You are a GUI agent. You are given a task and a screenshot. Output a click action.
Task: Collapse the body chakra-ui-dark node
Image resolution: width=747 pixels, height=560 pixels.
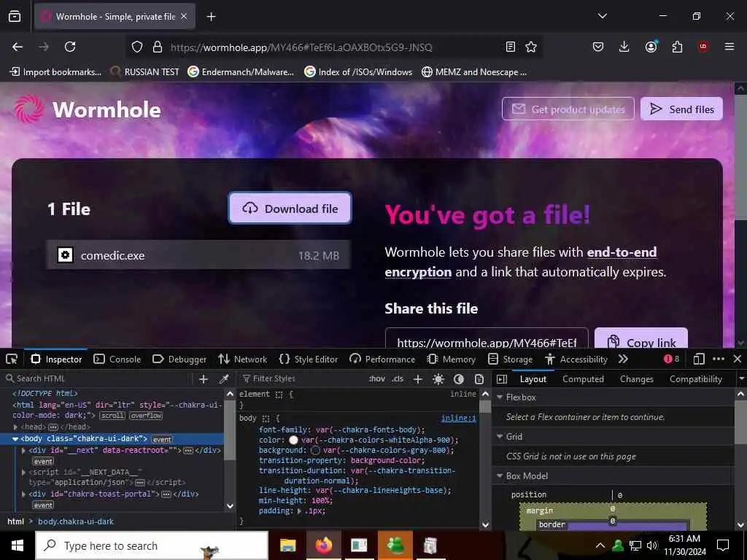(15, 439)
